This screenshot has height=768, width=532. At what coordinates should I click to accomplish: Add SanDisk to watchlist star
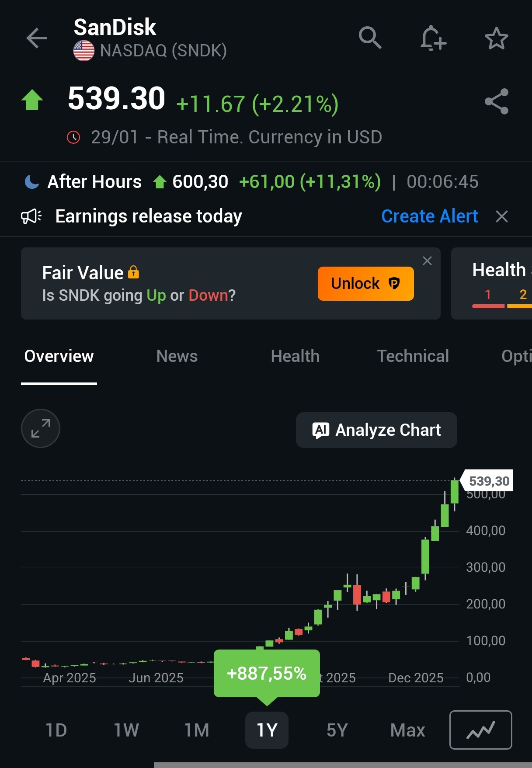tap(496, 38)
